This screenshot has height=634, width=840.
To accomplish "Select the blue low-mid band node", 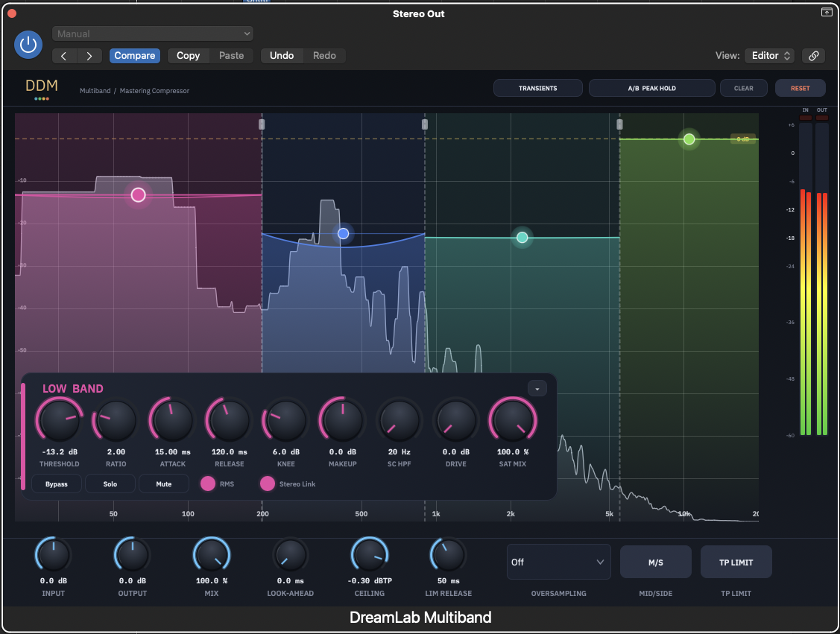I will pos(344,233).
